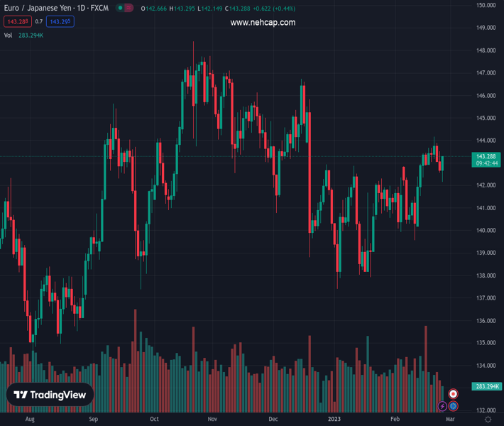Click the purple lightning bolt event icon
The height and width of the screenshot is (426, 504).
[443, 406]
